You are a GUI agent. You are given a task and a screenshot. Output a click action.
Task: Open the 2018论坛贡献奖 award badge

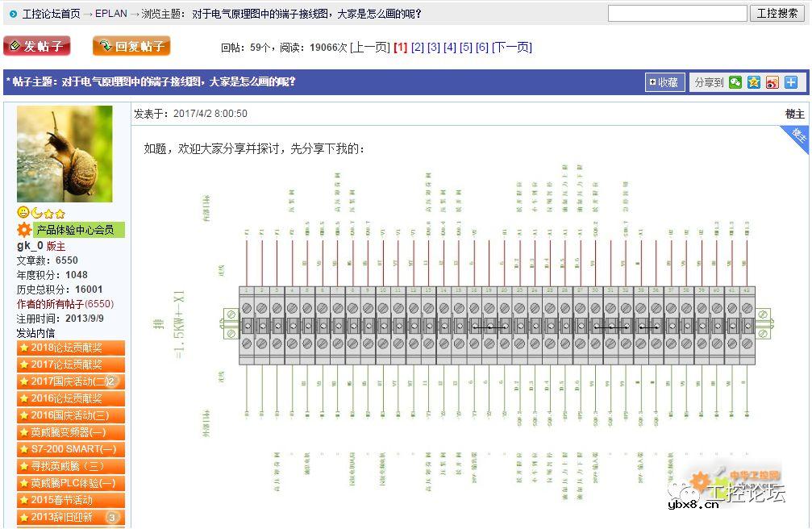pyautogui.click(x=71, y=348)
